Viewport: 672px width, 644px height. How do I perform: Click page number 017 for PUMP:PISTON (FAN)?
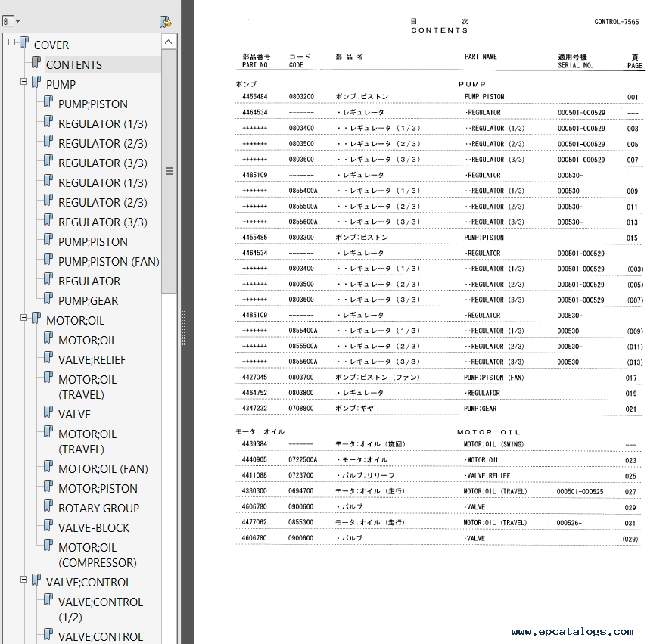point(631,378)
